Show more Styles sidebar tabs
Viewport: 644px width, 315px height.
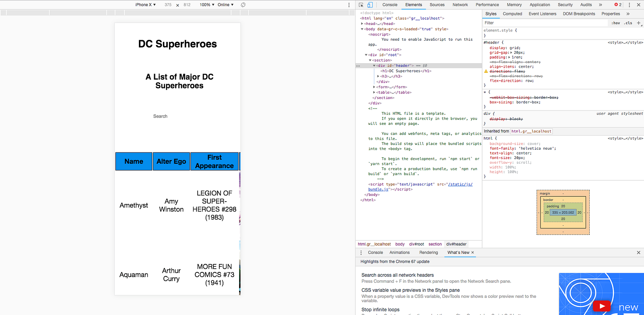coord(628,14)
